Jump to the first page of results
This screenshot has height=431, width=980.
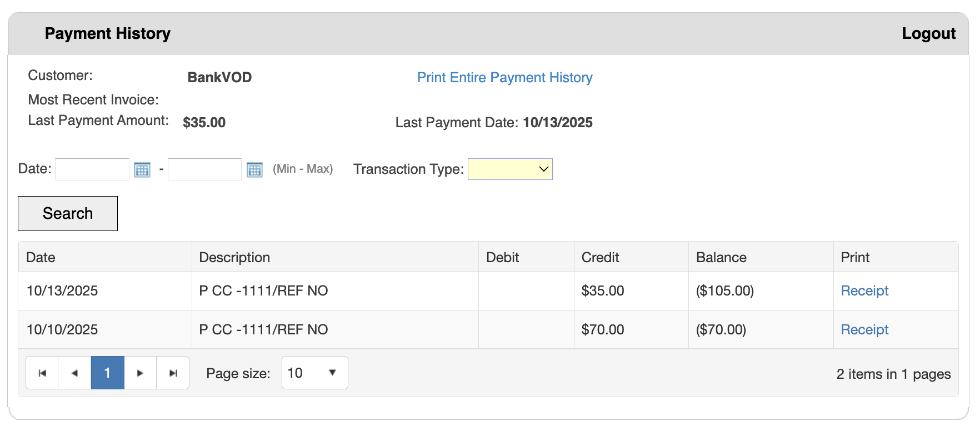click(42, 373)
